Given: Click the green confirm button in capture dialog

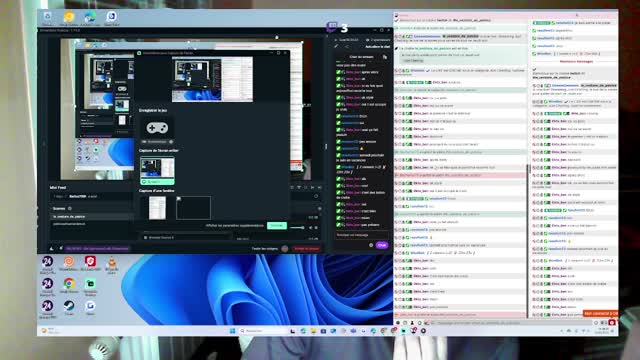Looking at the screenshot, I should pos(276,225).
